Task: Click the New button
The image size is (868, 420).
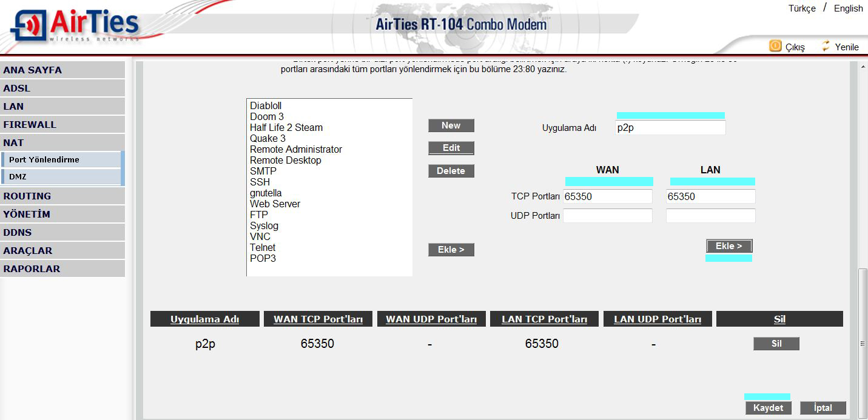Action: 451,125
